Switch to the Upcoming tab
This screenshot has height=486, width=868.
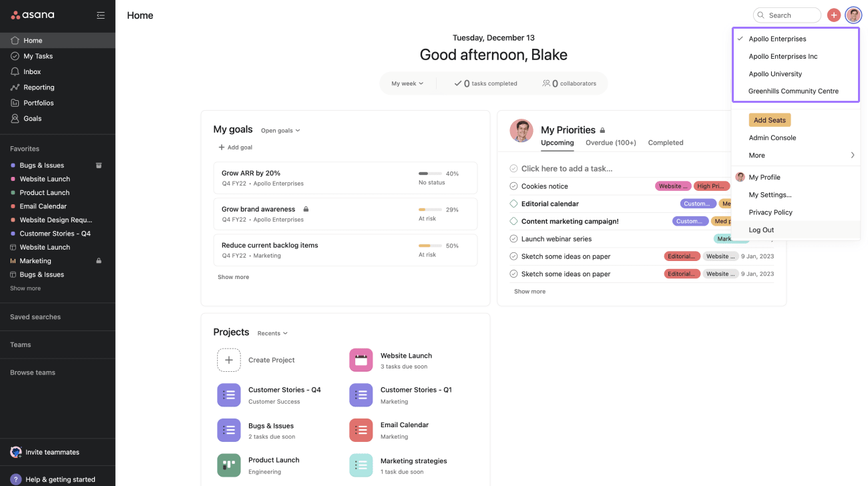[x=558, y=143]
